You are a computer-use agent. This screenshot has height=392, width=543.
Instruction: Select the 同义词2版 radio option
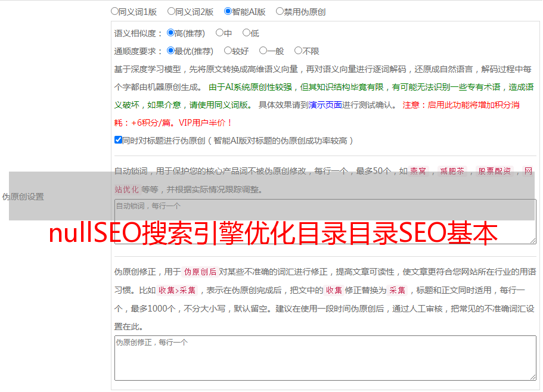[171, 11]
